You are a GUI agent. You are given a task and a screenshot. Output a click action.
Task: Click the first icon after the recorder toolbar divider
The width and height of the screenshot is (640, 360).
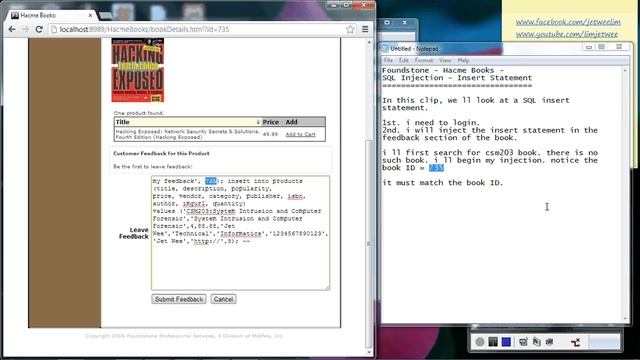pos(523,342)
